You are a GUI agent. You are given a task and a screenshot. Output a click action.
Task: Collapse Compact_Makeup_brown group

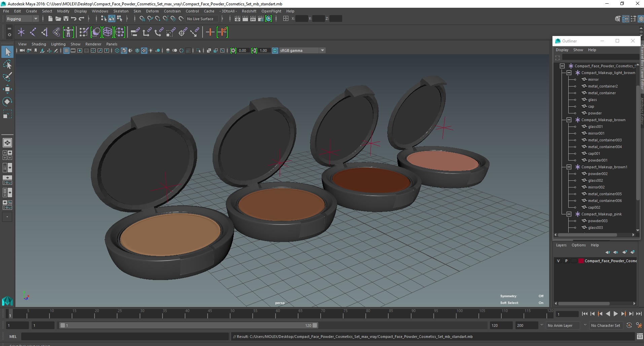[x=569, y=120]
